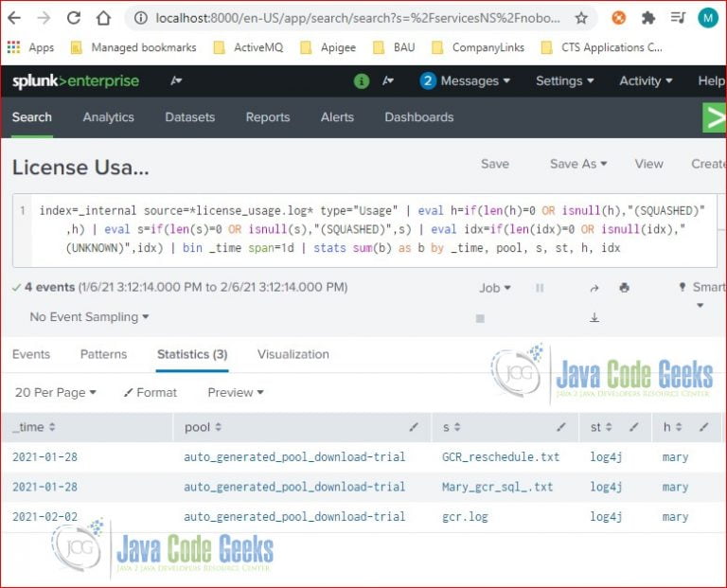Go to the Alerts nav tab
The image size is (727, 588).
[x=337, y=117]
